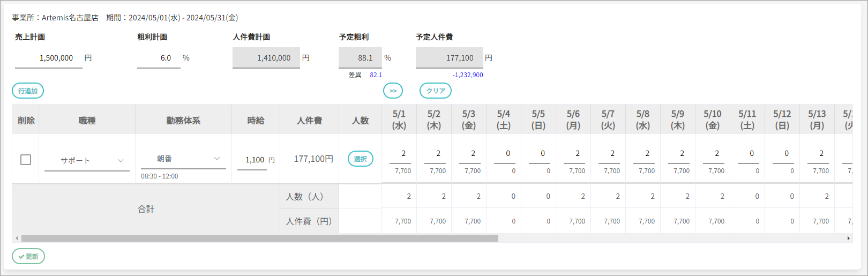Click the horizontal scrollbar thumb
Image resolution: width=868 pixels, height=276 pixels.
click(x=259, y=238)
